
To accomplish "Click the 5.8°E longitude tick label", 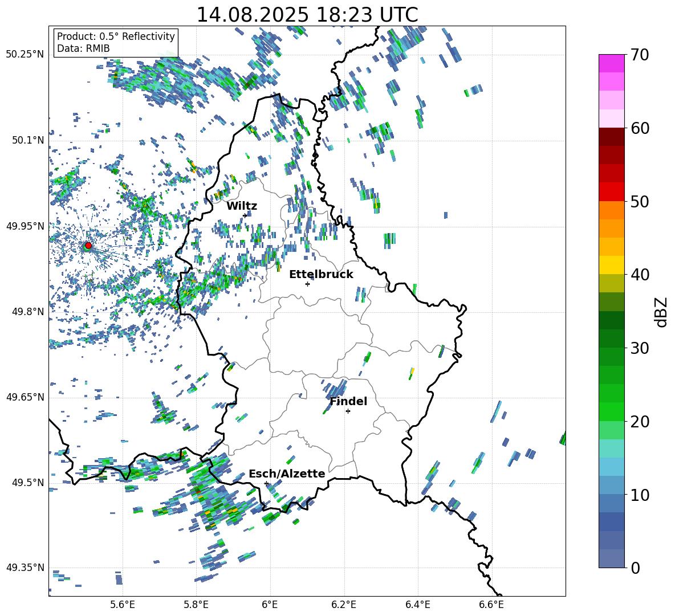I will click(196, 605).
